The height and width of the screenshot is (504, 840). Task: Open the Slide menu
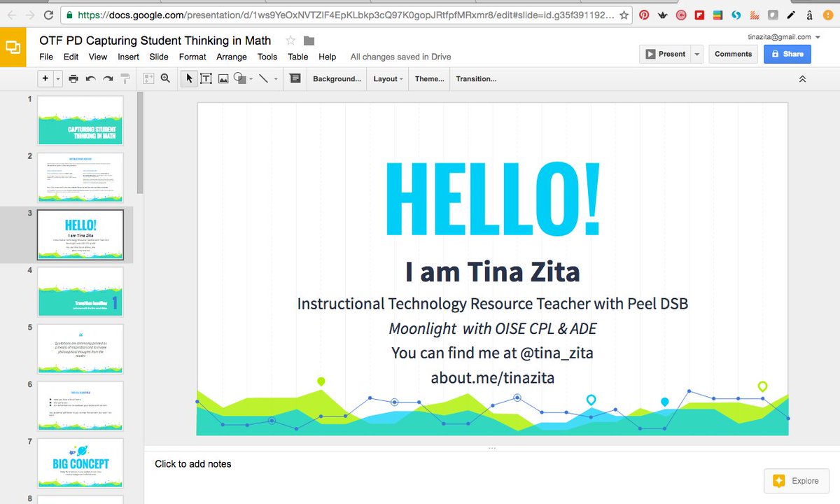click(x=159, y=57)
